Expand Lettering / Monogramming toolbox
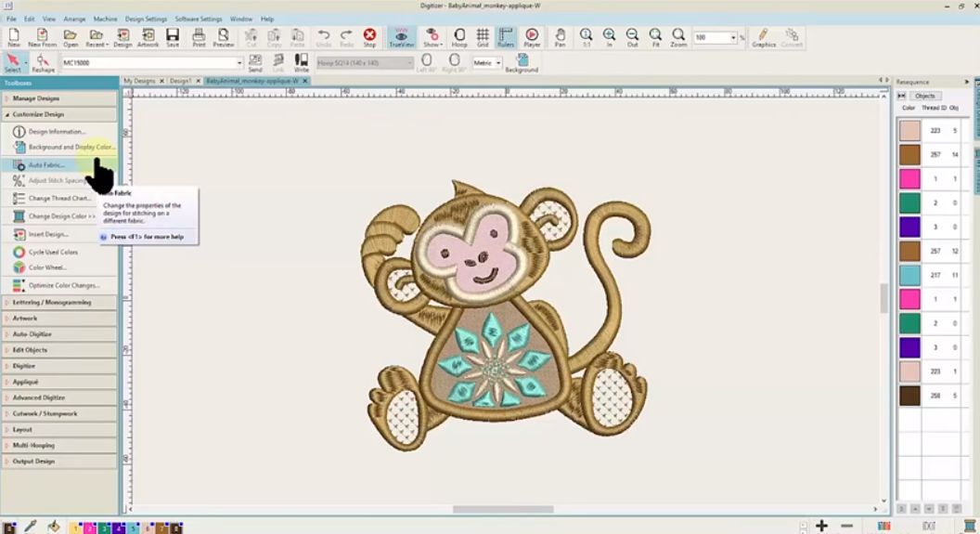The width and height of the screenshot is (980, 534). [58, 302]
